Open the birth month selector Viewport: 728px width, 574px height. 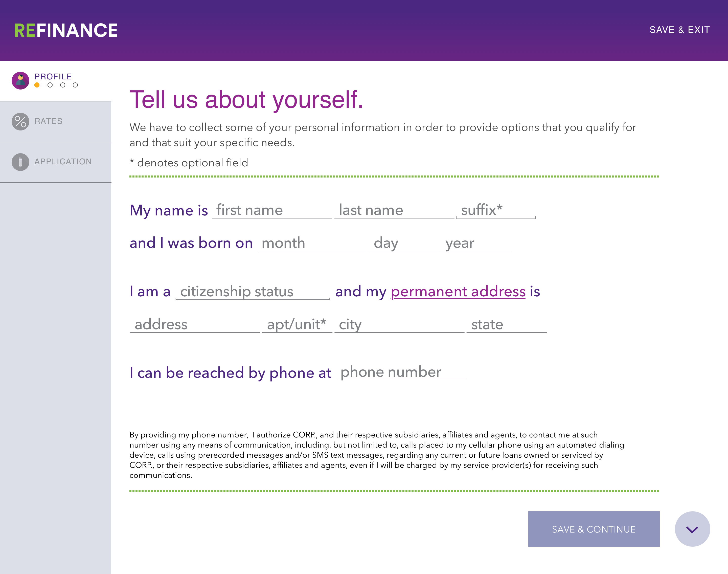pyautogui.click(x=312, y=243)
